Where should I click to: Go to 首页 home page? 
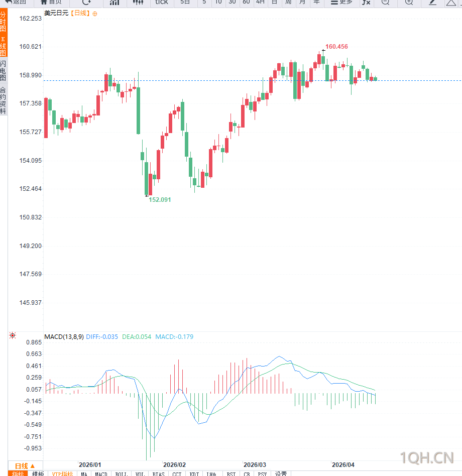coord(51,2)
